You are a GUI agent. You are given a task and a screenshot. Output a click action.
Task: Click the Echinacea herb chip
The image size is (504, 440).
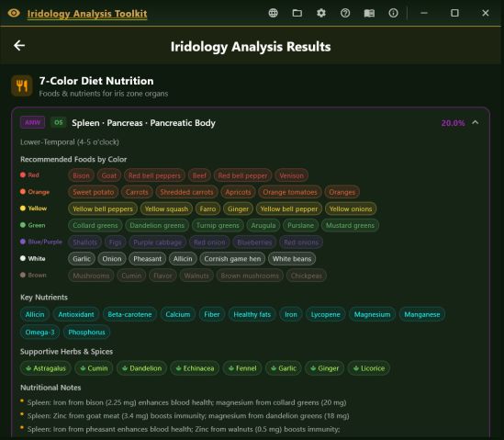195,368
